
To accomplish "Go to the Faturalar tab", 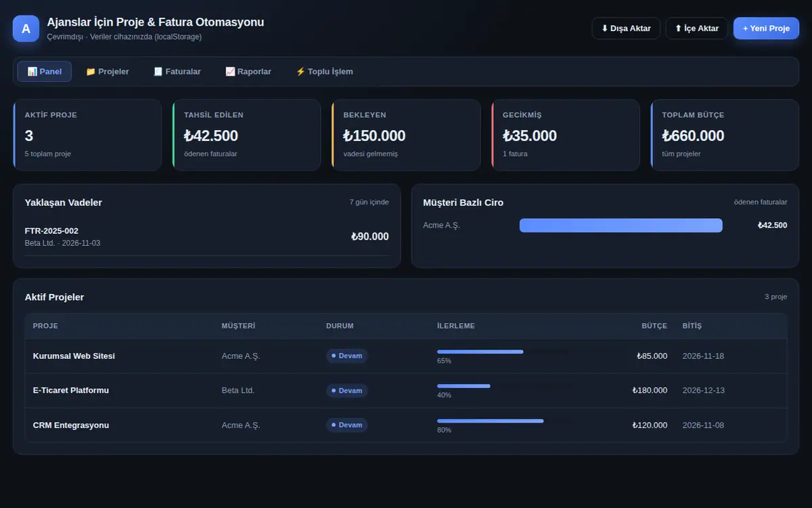I will pyautogui.click(x=177, y=71).
